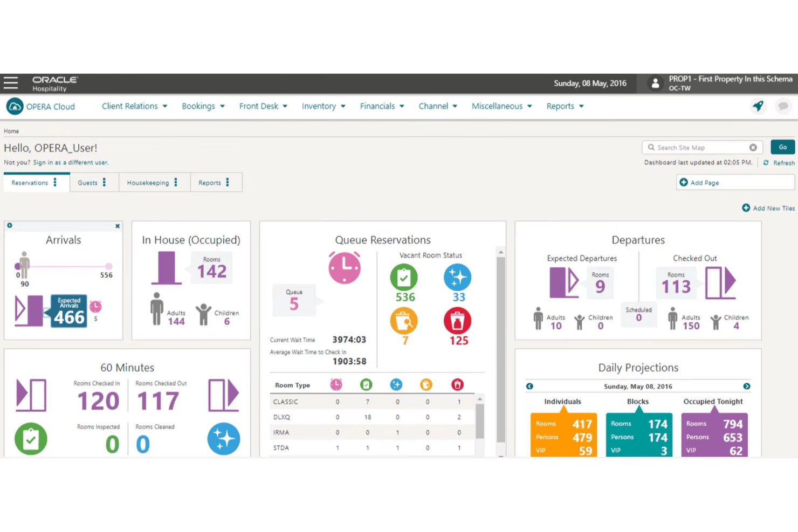798x532 pixels.
Task: Open the hamburger main menu
Action: point(11,83)
